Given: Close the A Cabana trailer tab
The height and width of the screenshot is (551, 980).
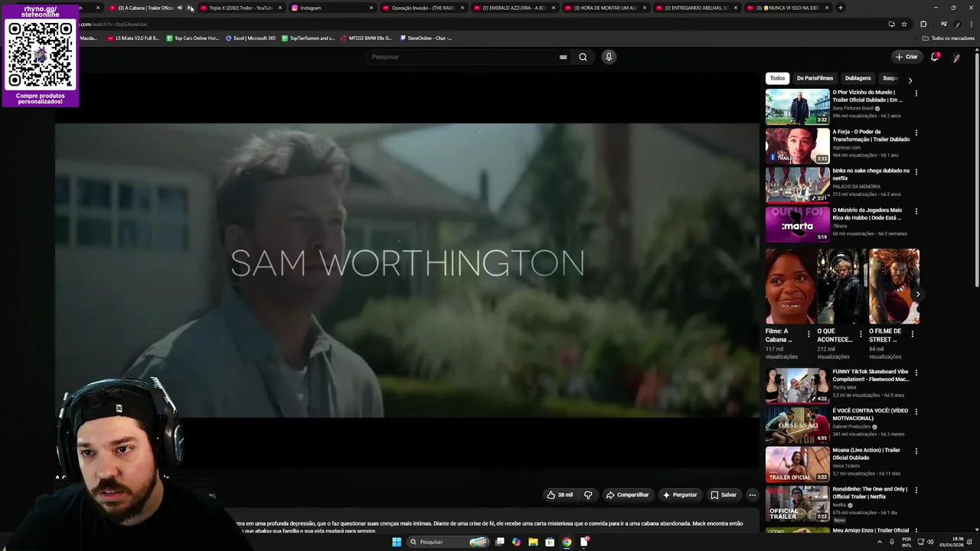Looking at the screenshot, I should (x=189, y=8).
